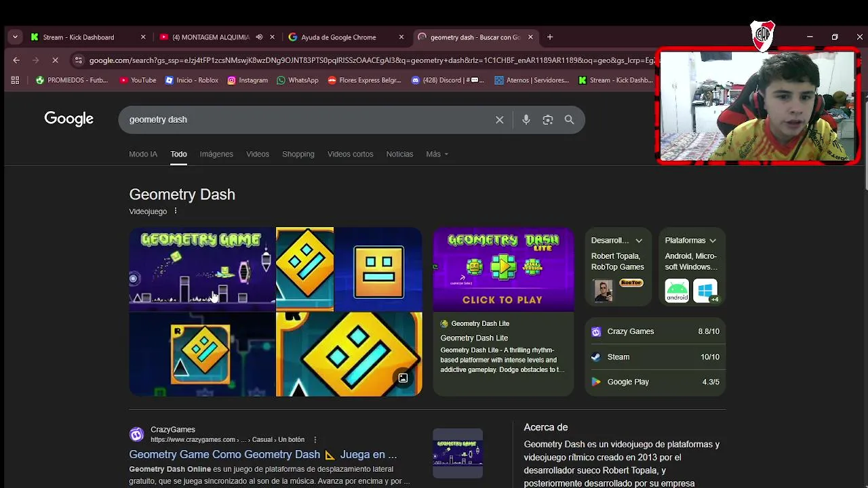Clear the search box with the X icon
The image size is (868, 488).
[499, 120]
